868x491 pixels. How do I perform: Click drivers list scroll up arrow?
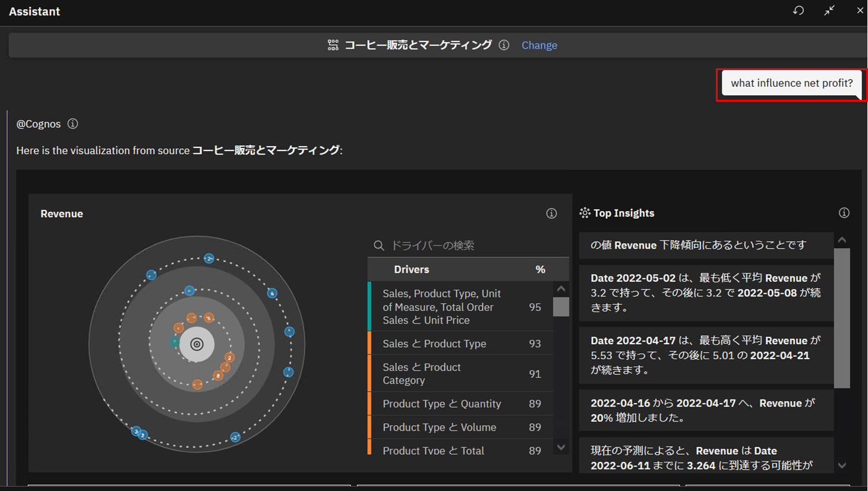point(561,288)
